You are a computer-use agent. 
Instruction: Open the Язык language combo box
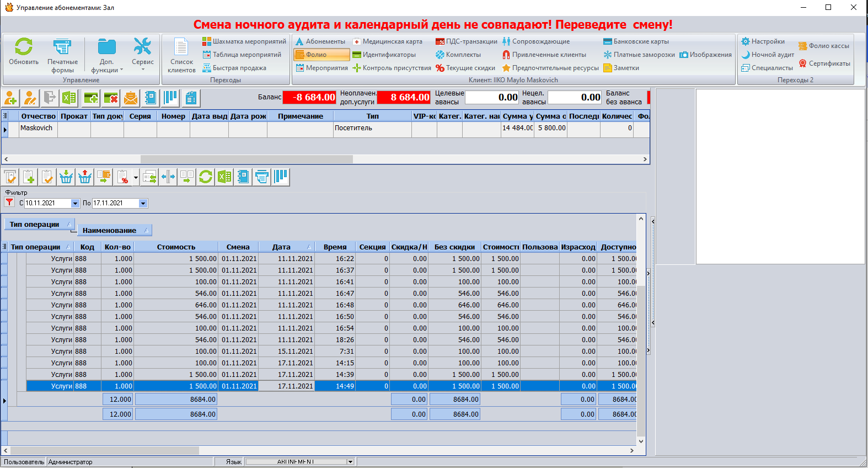300,462
